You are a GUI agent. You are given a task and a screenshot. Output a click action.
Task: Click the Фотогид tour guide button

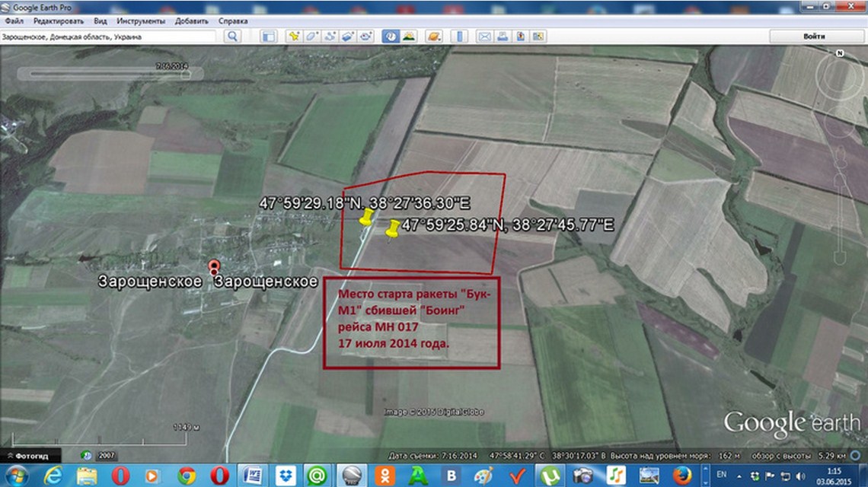[32, 456]
